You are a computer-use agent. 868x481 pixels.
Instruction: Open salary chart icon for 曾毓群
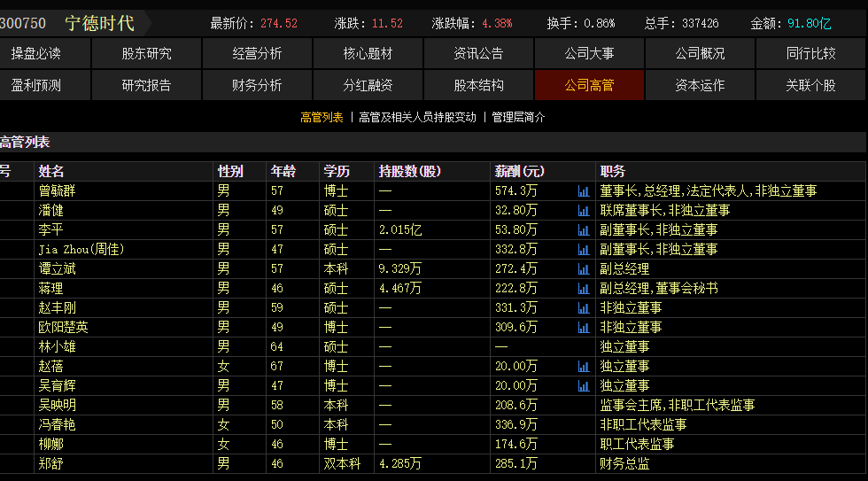(584, 191)
